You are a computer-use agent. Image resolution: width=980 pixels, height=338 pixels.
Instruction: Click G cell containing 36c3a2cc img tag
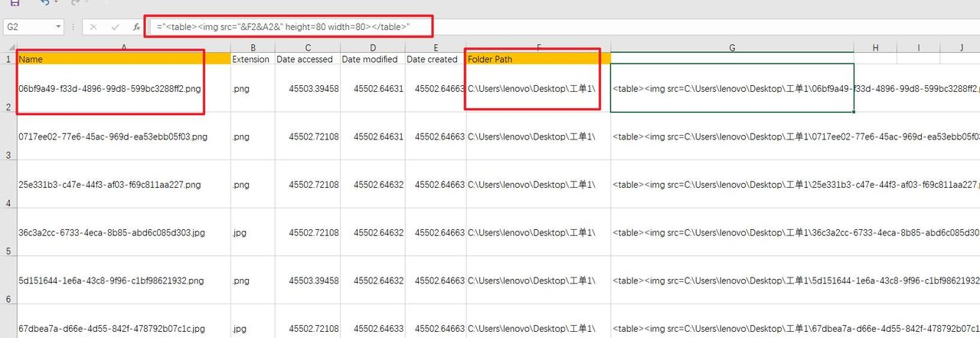[x=732, y=232]
